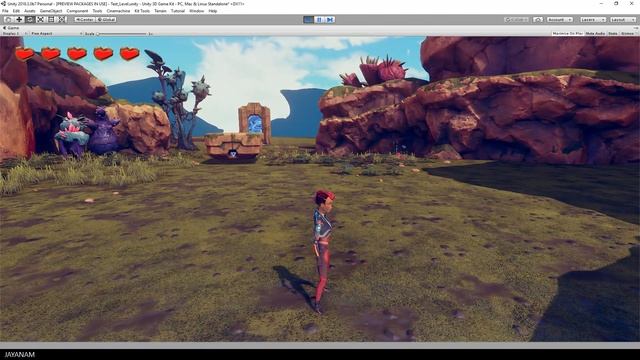Viewport: 640px width, 360px height.
Task: Click the fifth heart health icon
Action: 129,53
